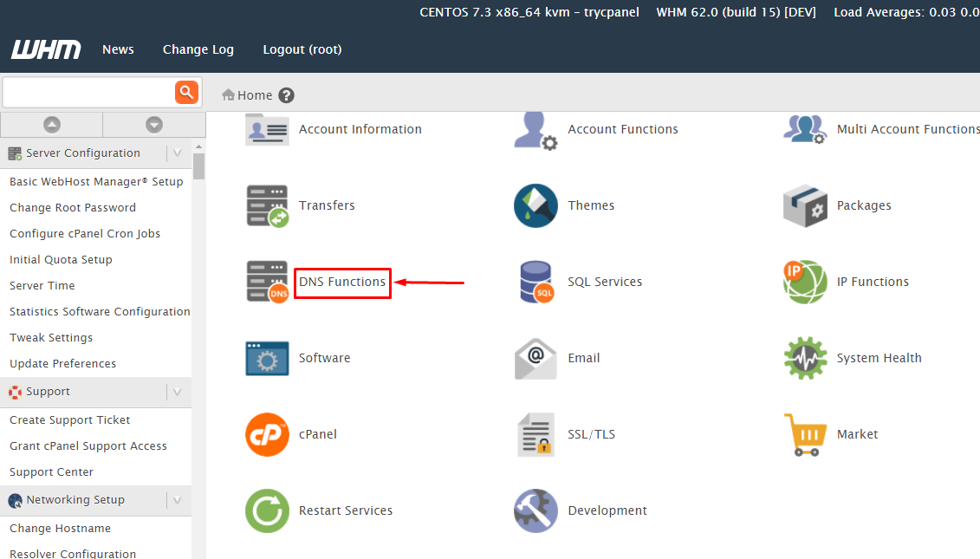Select the SQL Services icon
This screenshot has height=559, width=980.
[x=535, y=281]
